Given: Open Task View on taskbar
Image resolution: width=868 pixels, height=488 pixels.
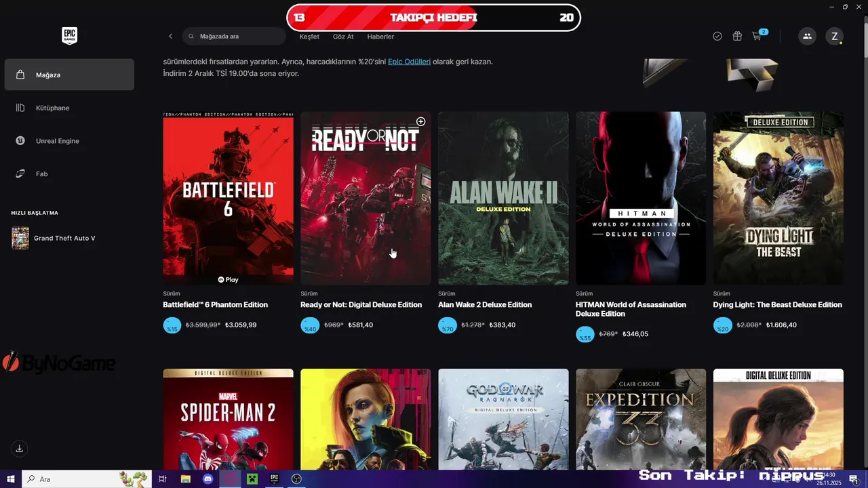Looking at the screenshot, I should (163, 479).
